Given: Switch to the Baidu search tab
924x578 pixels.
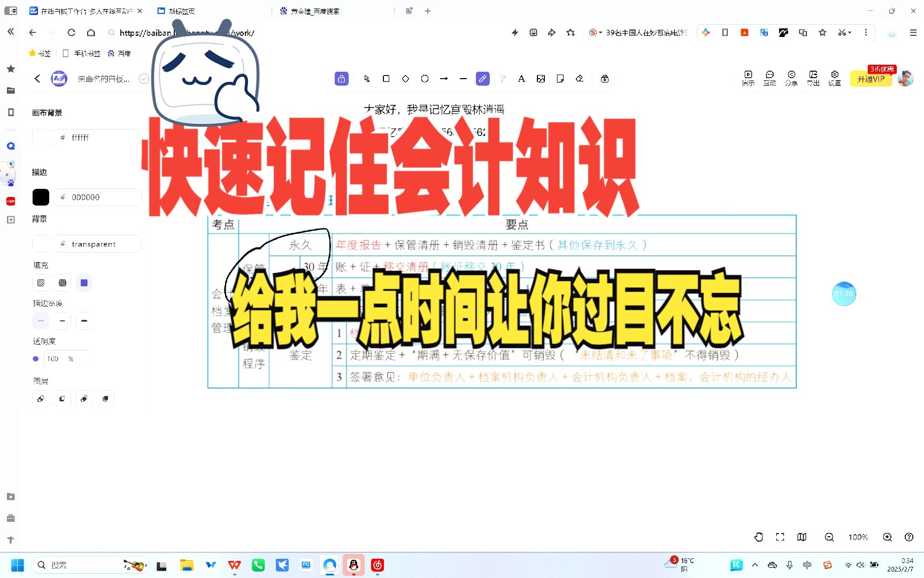Looking at the screenshot, I should pyautogui.click(x=315, y=11).
